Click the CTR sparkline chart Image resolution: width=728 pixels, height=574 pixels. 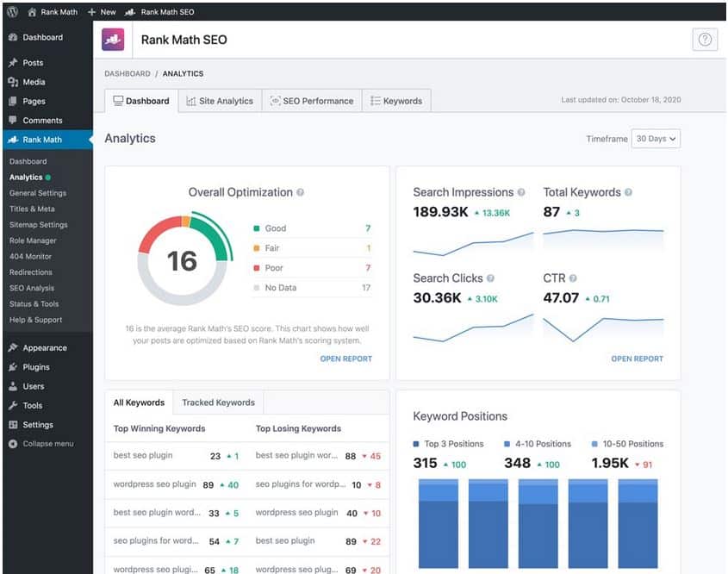point(603,329)
